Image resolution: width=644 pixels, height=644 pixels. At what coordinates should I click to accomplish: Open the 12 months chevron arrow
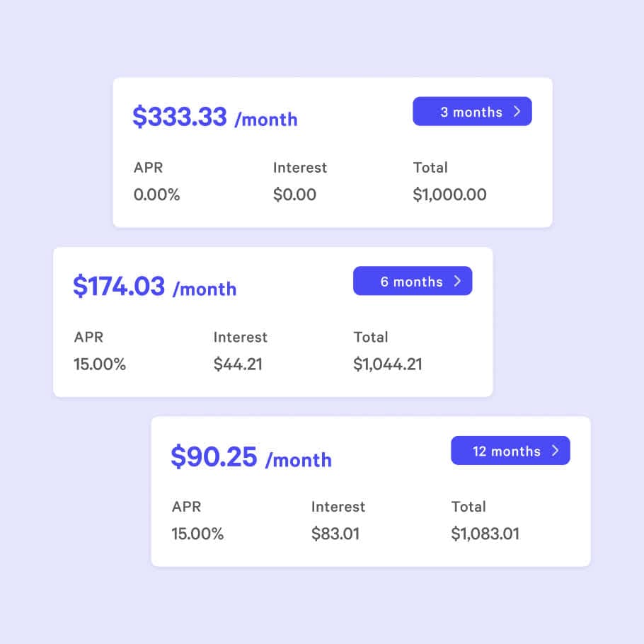coord(556,450)
